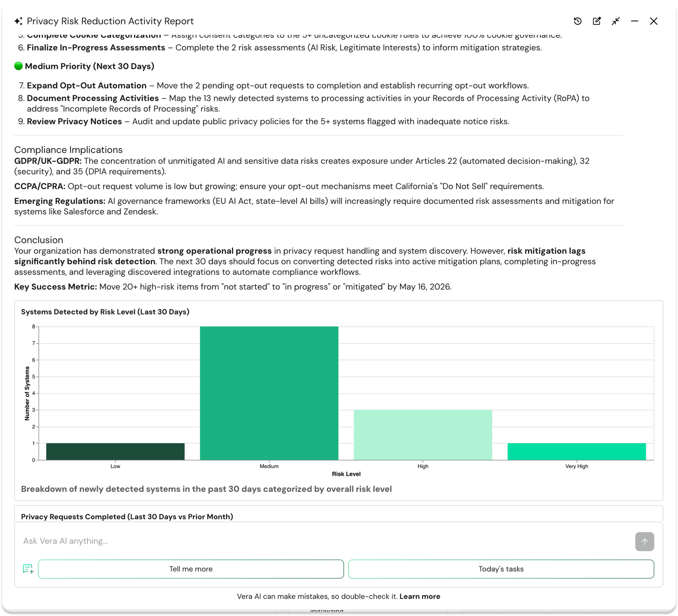
Task: Collapse the panel with the shrink arrows icon
Action: pyautogui.click(x=615, y=21)
